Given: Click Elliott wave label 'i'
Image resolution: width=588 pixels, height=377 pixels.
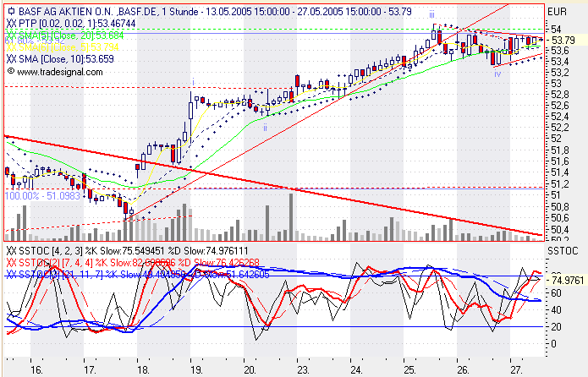Looking at the screenshot, I should pos(193,82).
